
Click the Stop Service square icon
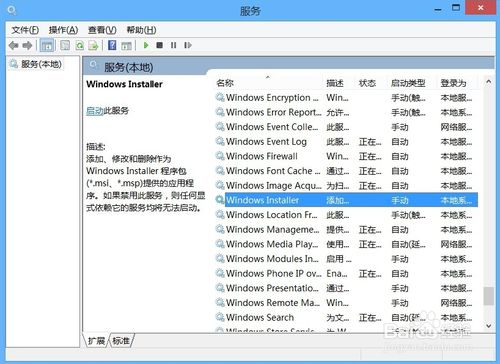pos(160,45)
